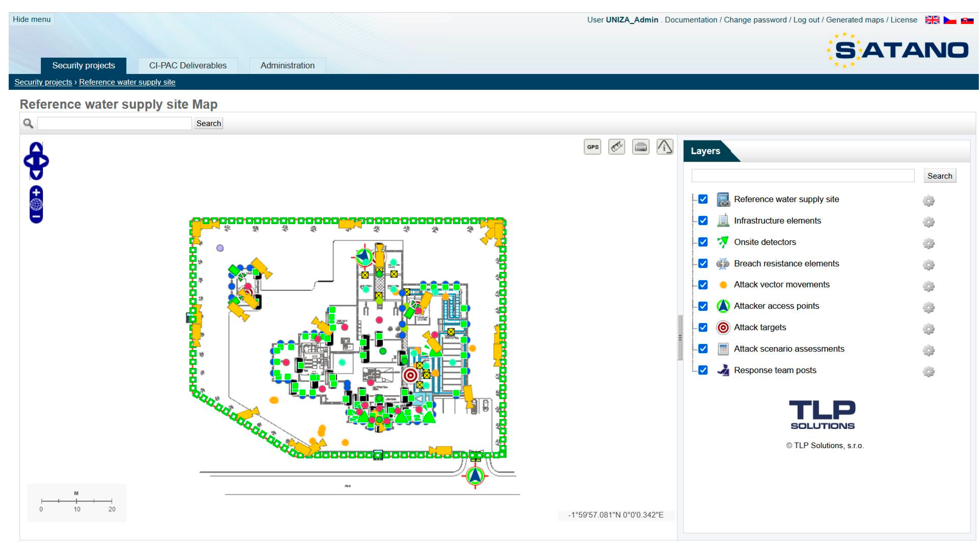Switch language using the UK flag
This screenshot has width=980, height=555.
click(x=933, y=20)
